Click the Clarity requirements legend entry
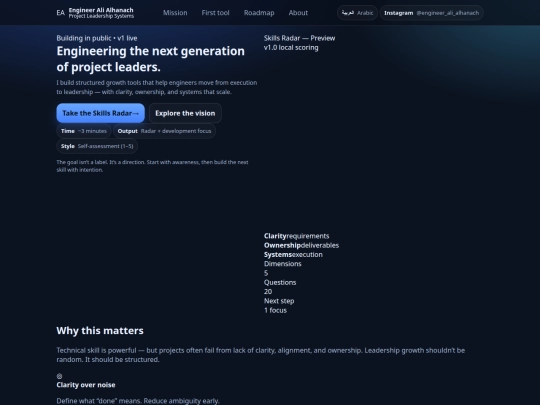The height and width of the screenshot is (405, 540). [x=296, y=236]
